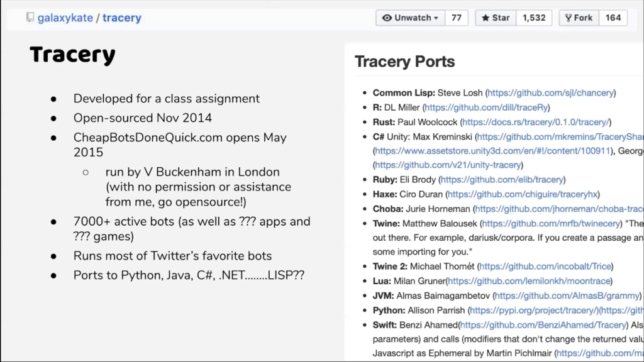Open the Unity assetstore content link
644x362 pixels.
click(493, 151)
